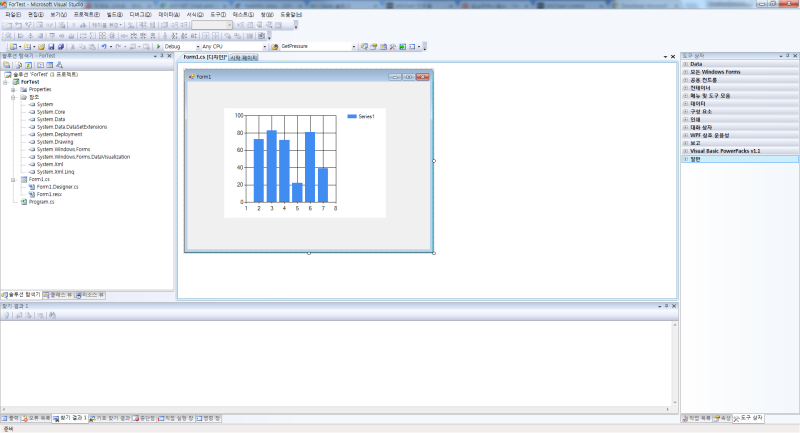Click the Series1 legend blue swatch

[x=352, y=116]
